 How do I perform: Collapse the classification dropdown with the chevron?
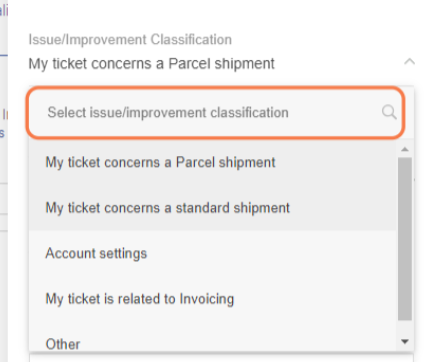409,62
